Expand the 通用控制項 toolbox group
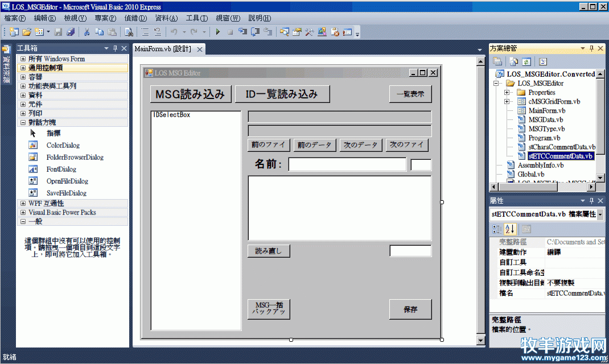This screenshot has height=364, width=609. point(23,68)
